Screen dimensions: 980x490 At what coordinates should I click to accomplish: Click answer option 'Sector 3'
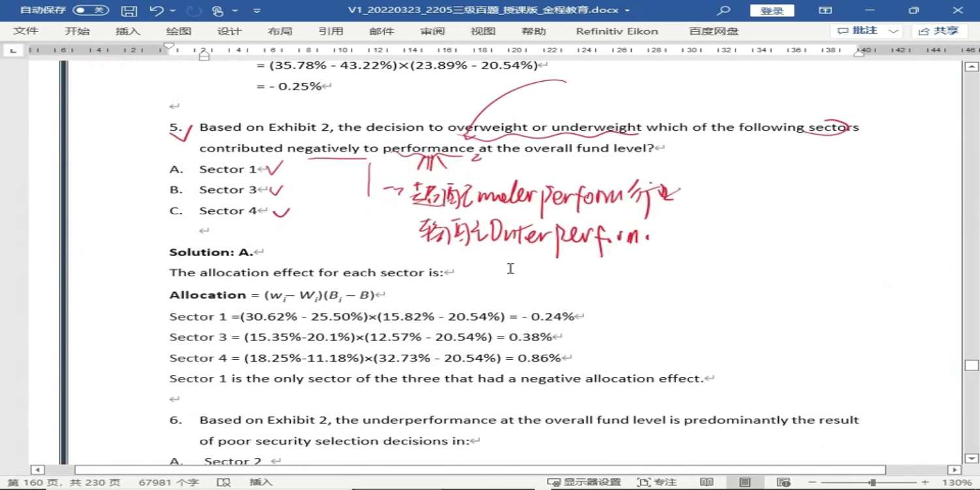pyautogui.click(x=228, y=190)
